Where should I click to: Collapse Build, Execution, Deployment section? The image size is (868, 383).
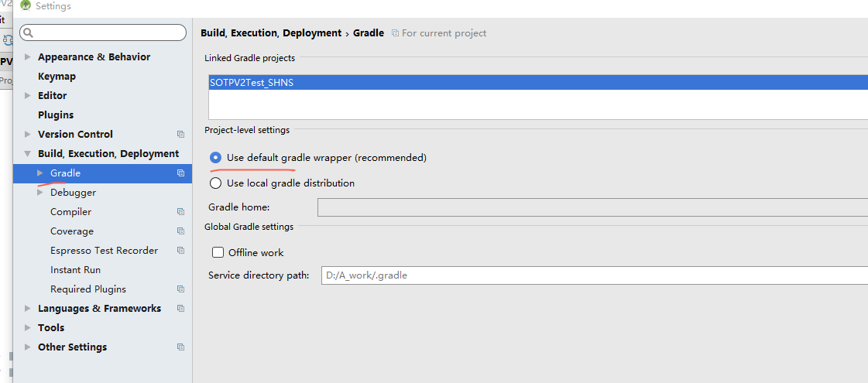point(28,154)
